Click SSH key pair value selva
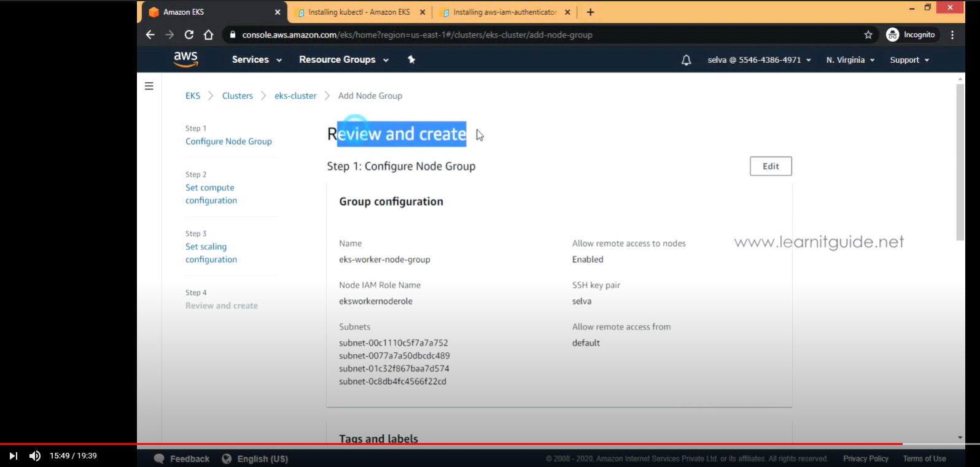This screenshot has width=980, height=467. point(582,301)
